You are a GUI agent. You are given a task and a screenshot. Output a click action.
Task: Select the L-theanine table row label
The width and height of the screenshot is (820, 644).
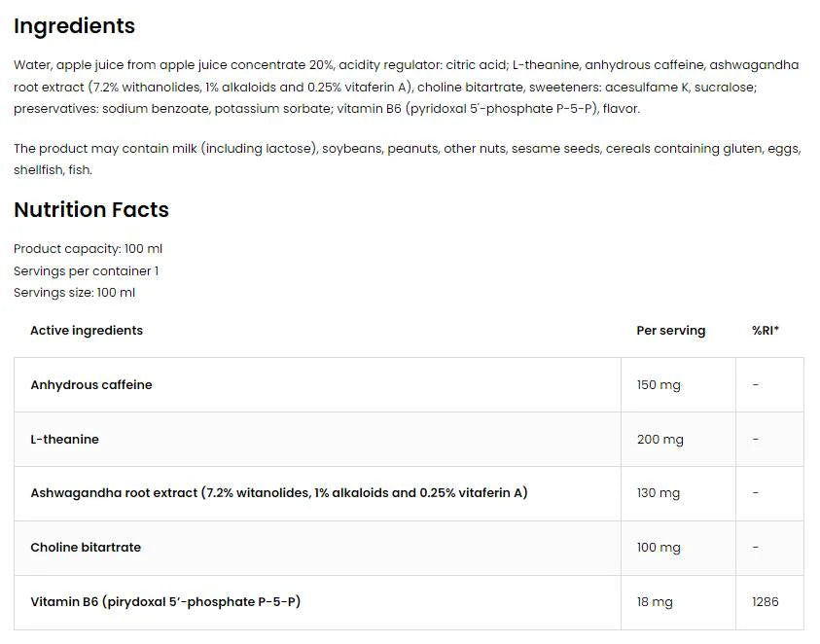65,440
